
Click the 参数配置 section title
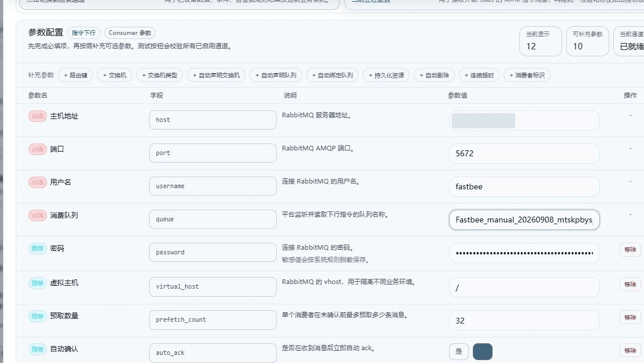46,33
